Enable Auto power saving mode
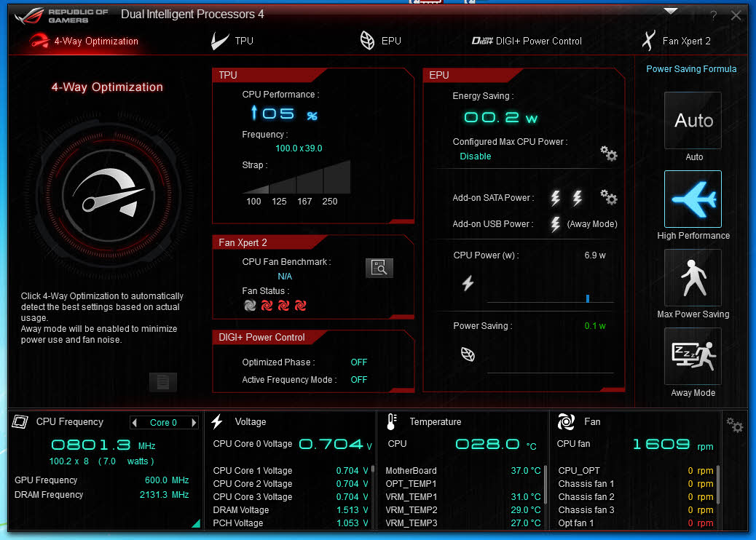The height and width of the screenshot is (540, 756). pos(693,121)
